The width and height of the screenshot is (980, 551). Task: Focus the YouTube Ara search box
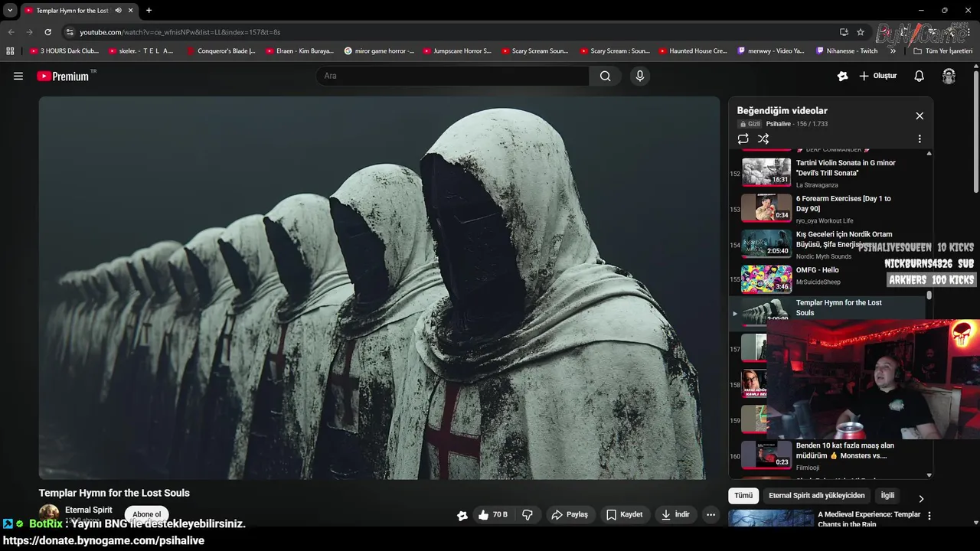click(x=452, y=76)
